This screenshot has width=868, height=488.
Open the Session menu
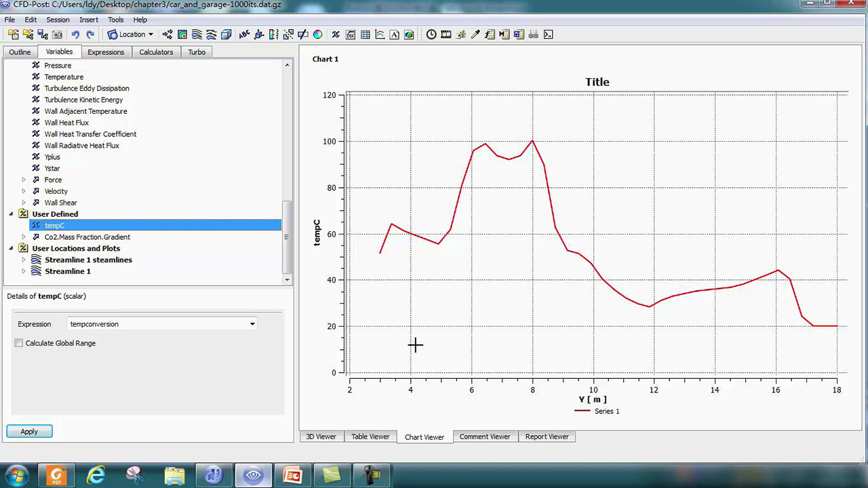coord(58,20)
